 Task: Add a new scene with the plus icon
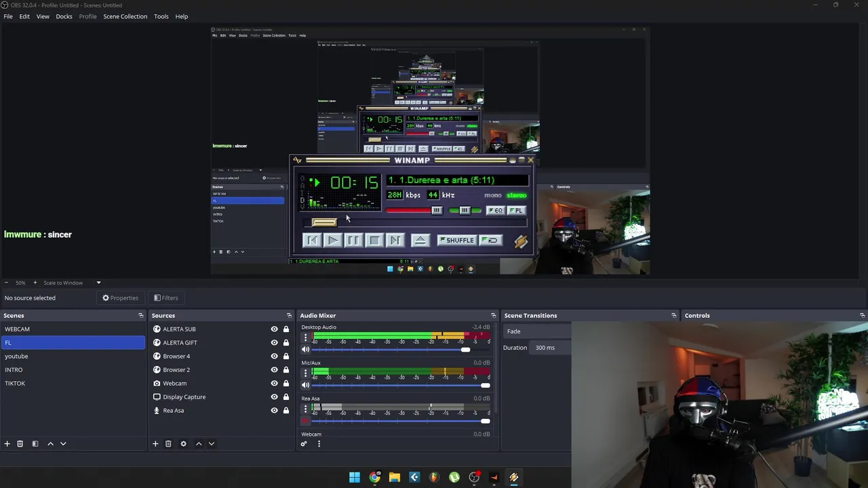tap(7, 443)
